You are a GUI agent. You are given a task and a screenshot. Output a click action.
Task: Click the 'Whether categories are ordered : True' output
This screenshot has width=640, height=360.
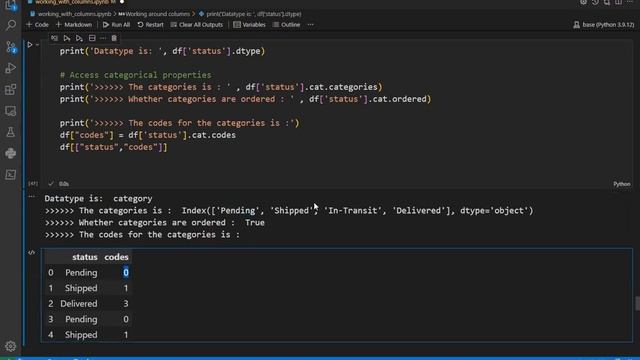point(155,222)
